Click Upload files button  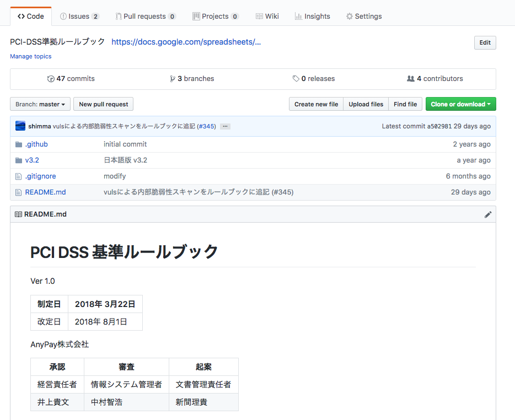[x=366, y=104]
